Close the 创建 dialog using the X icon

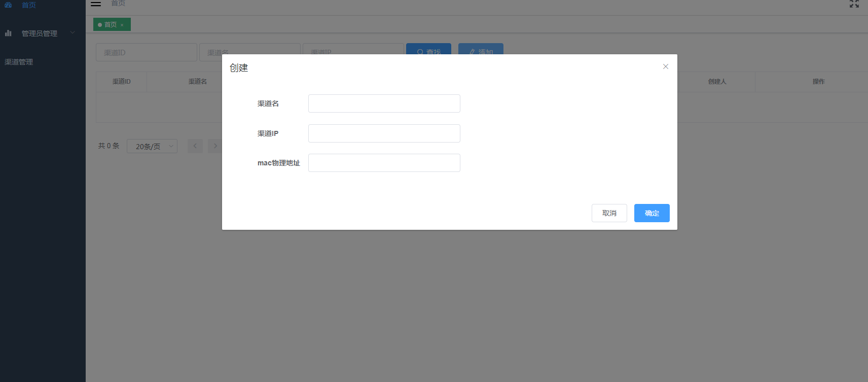pyautogui.click(x=666, y=66)
